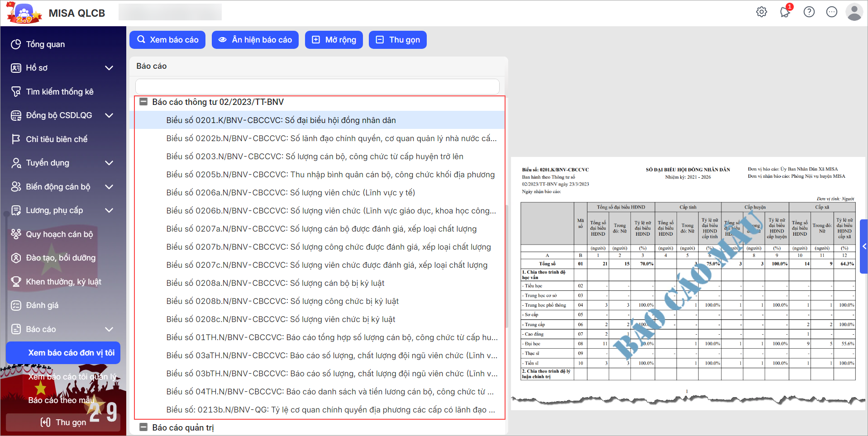Open Chỉ tiêu biên chế menu item

click(57, 139)
